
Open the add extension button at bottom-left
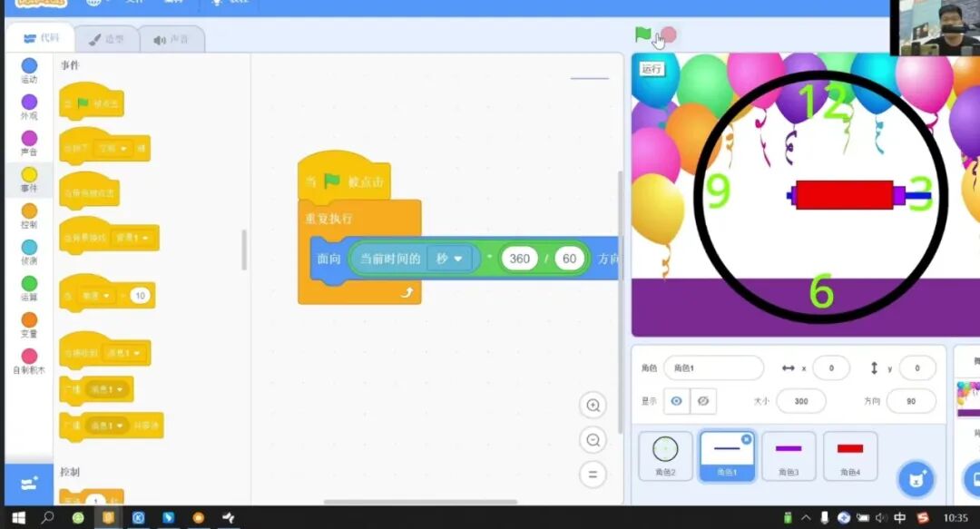[x=29, y=484]
